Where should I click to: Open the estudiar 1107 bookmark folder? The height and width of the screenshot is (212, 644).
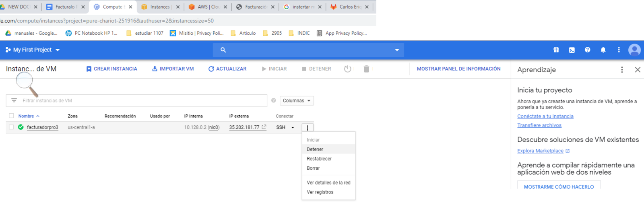coord(144,33)
